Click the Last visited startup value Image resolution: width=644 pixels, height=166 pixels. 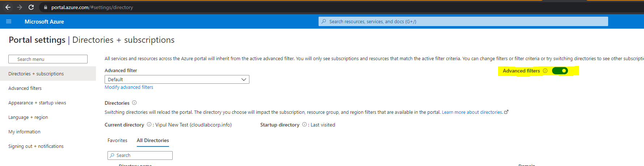[x=323, y=125]
